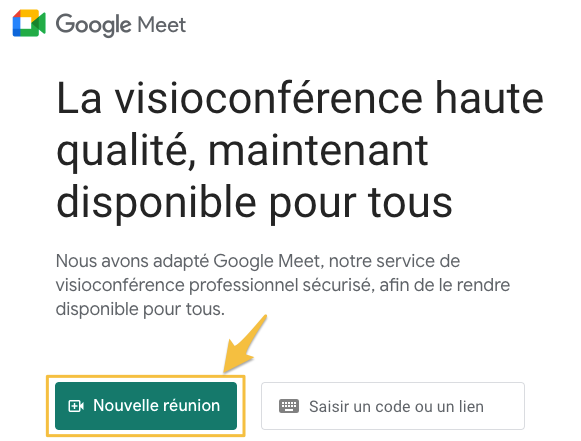Click the heading line qualité, maintenant

242,151
